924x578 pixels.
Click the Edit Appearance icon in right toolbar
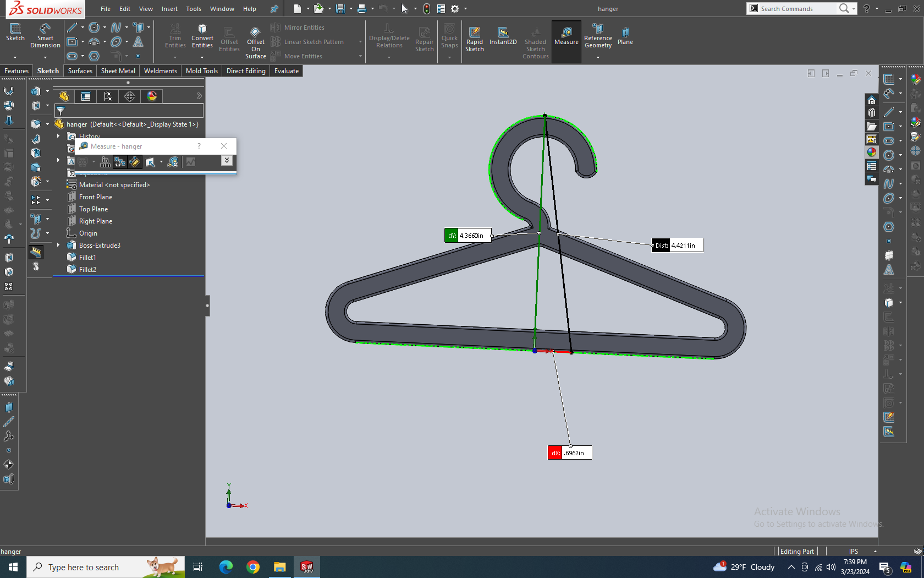pyautogui.click(x=915, y=79)
